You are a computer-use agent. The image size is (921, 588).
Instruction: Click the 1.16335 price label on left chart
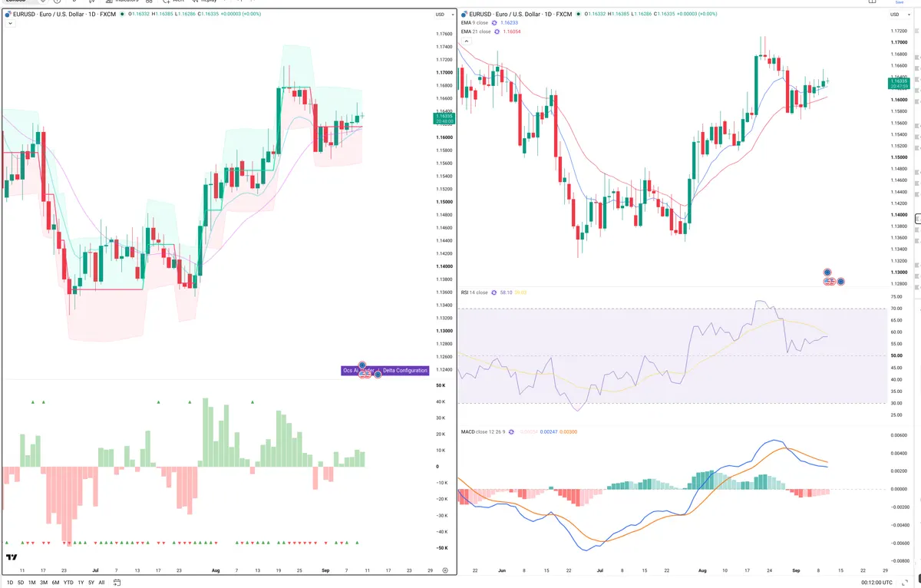(444, 118)
